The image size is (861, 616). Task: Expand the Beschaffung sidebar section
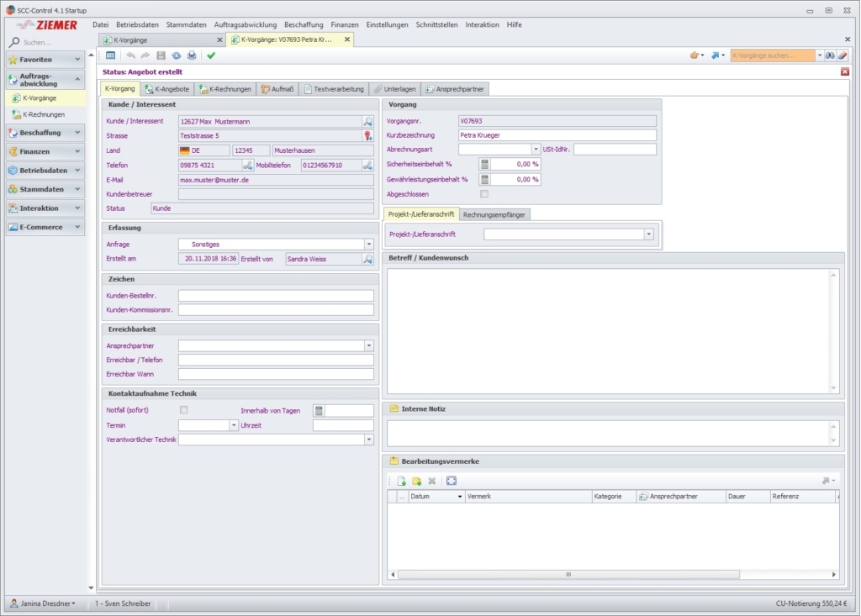45,133
